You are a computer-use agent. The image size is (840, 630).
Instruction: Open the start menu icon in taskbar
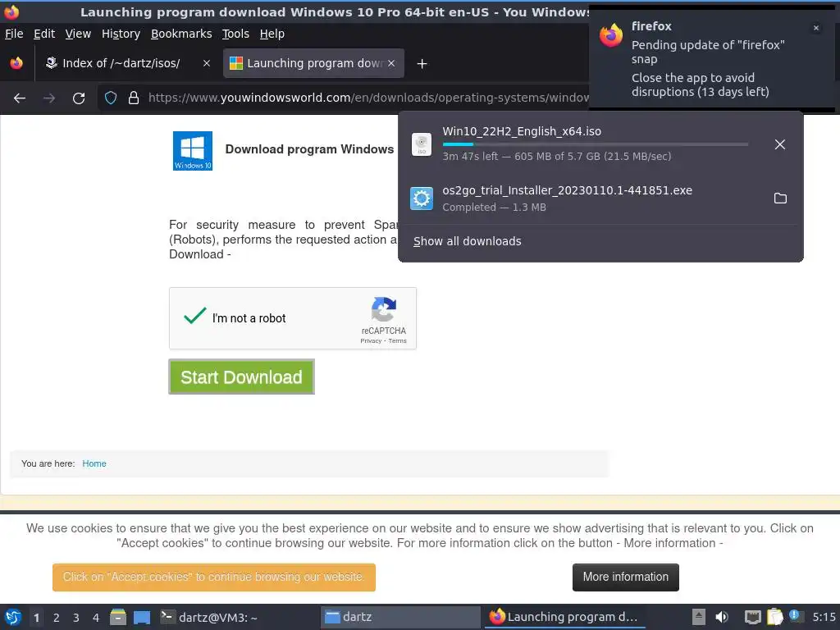coord(13,617)
